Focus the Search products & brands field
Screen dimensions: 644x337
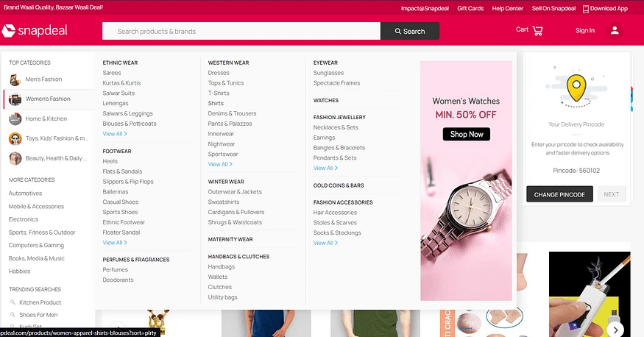tap(241, 31)
